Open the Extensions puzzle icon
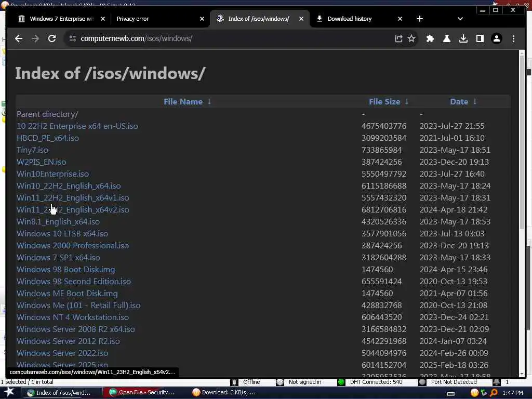The height and width of the screenshot is (399, 532). coord(430,38)
